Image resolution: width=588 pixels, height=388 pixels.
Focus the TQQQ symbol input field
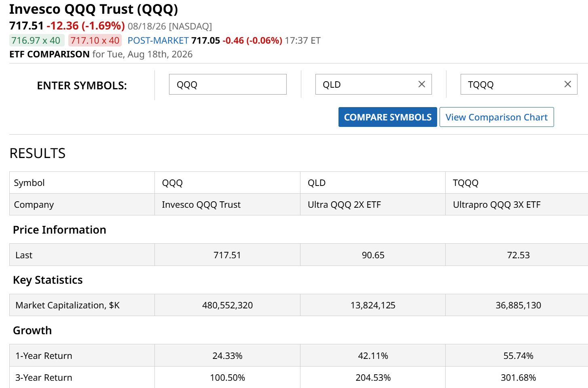[x=512, y=84]
